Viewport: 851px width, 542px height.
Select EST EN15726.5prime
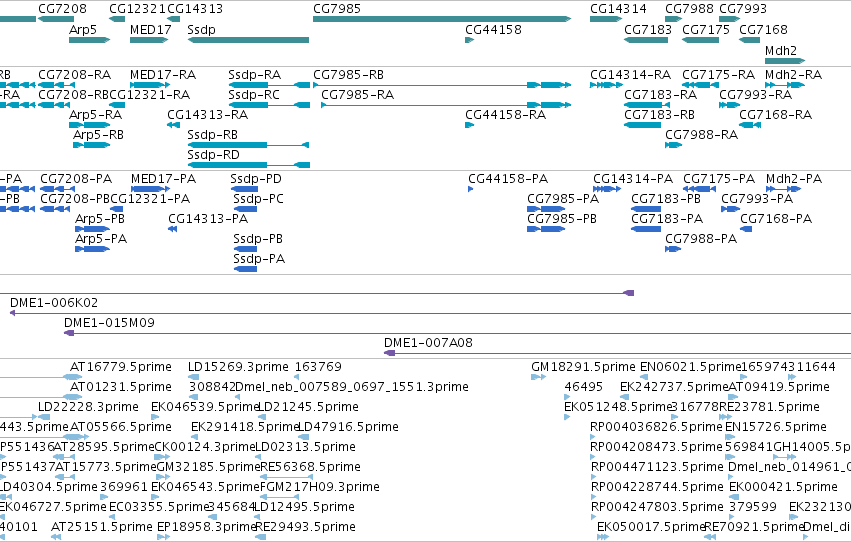pyautogui.click(x=728, y=437)
